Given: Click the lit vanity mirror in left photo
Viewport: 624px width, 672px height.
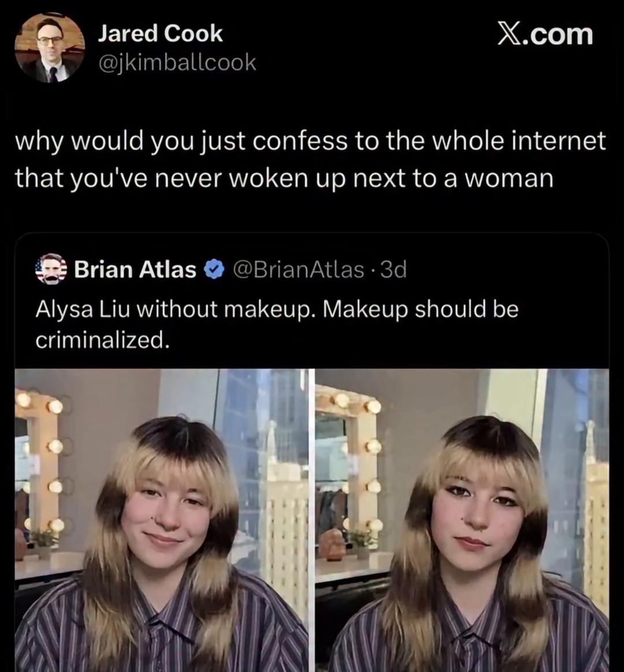Looking at the screenshot, I should pos(39,462).
